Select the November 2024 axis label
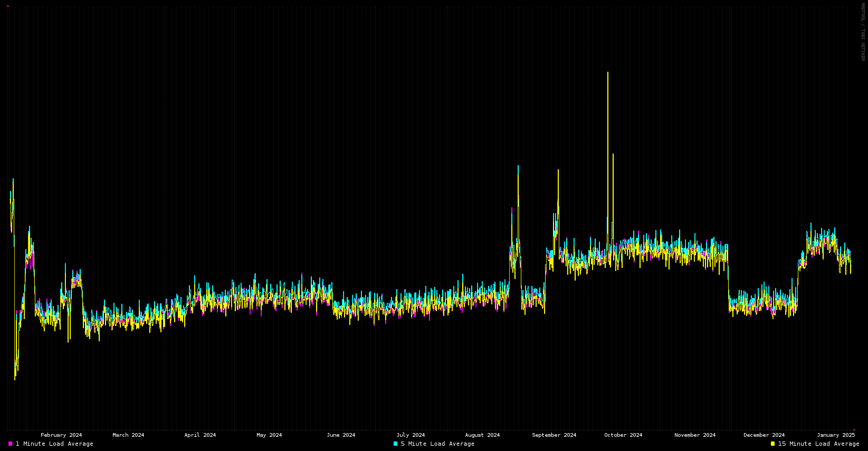The width and height of the screenshot is (868, 451). tap(695, 435)
